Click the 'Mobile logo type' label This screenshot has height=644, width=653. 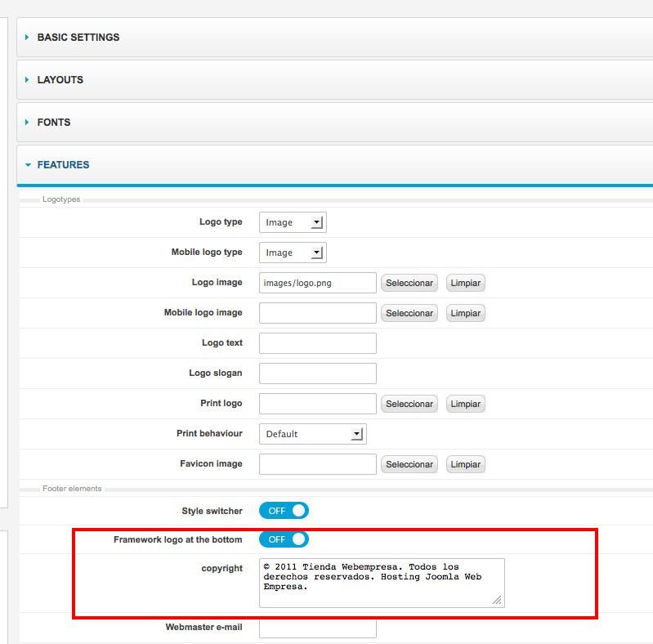click(207, 252)
